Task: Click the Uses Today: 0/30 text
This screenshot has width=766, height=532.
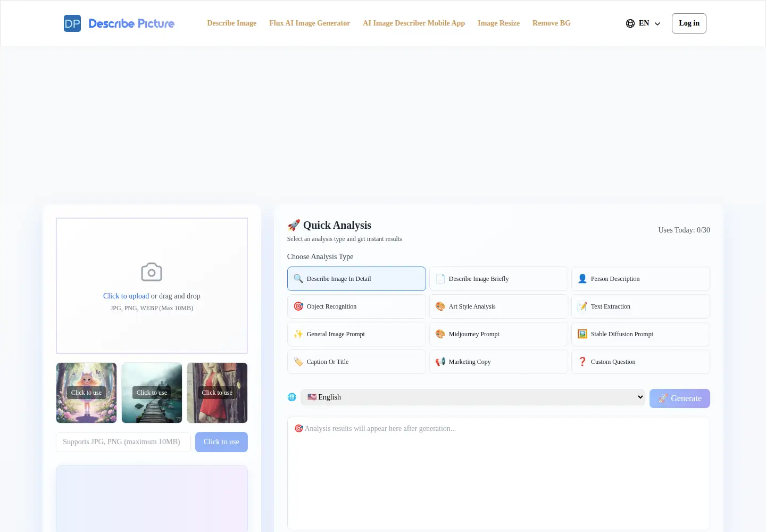Action: tap(684, 230)
